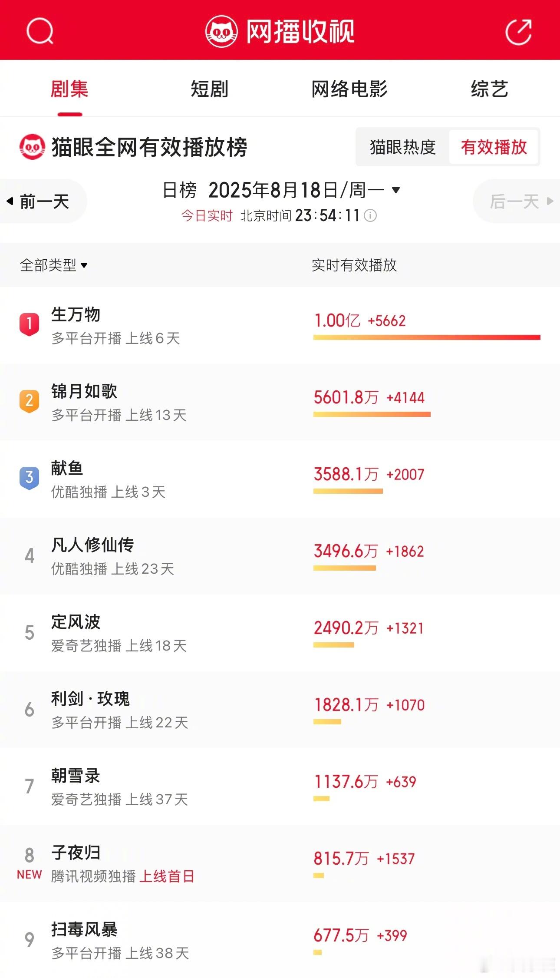Tap the info icon beside Beijing time
Screen dimensions: 560x978
tap(370, 215)
